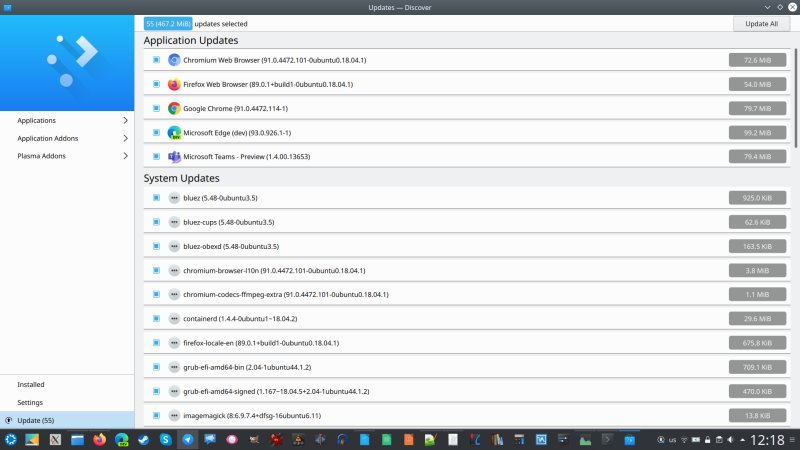Viewport: 800px width, 450px height.
Task: Click the Discover window icon in the title bar
Action: pyautogui.click(x=8, y=7)
